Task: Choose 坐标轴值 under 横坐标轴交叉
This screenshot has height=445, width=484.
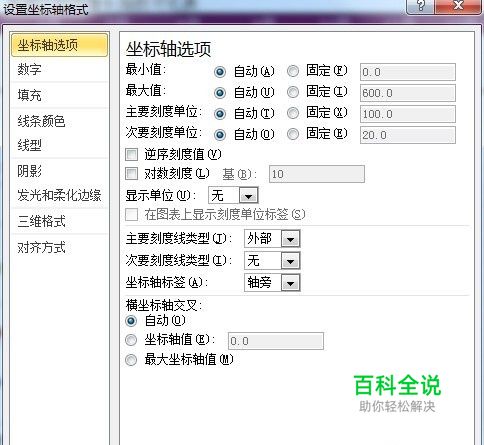Action: click(131, 340)
